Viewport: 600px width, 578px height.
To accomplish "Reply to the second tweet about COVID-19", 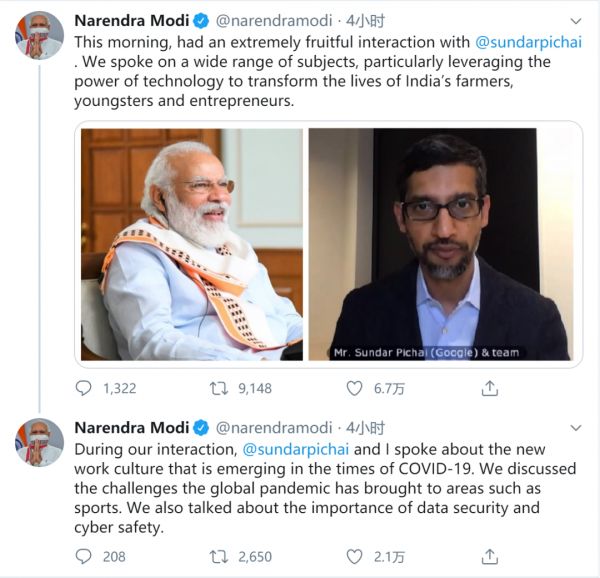I will [x=85, y=556].
